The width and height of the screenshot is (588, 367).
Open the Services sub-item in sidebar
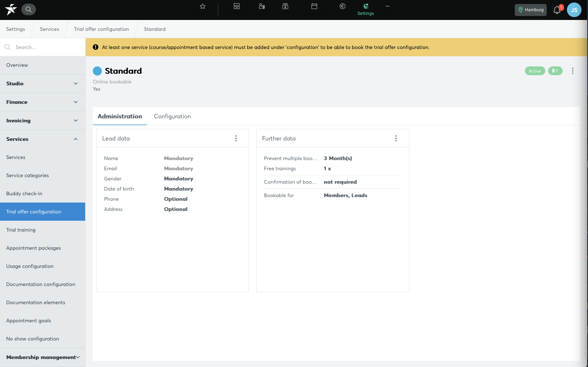pyautogui.click(x=43, y=157)
